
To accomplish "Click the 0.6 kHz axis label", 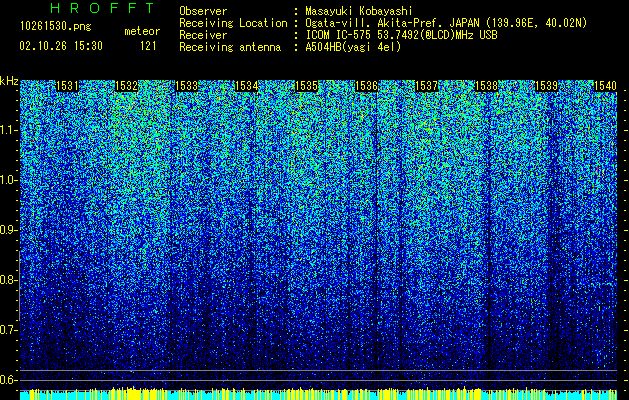I will [x=9, y=380].
